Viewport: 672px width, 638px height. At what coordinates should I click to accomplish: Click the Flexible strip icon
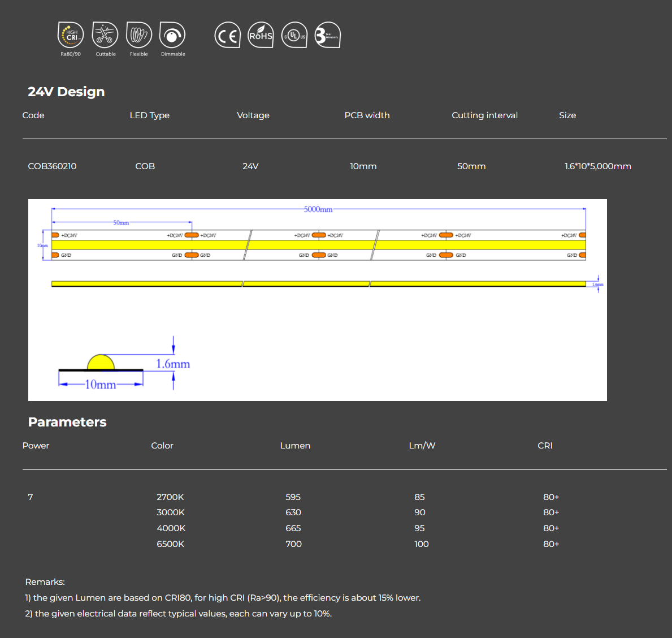138,35
